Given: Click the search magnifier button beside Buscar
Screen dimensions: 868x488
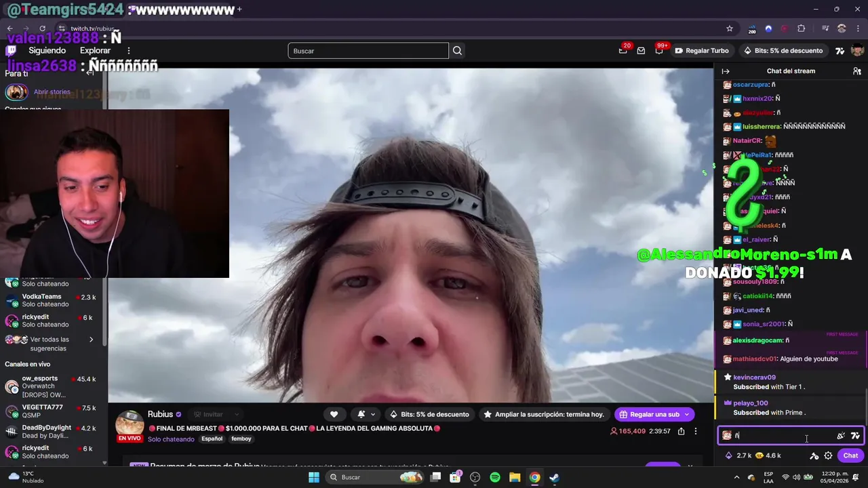Looking at the screenshot, I should 457,51.
